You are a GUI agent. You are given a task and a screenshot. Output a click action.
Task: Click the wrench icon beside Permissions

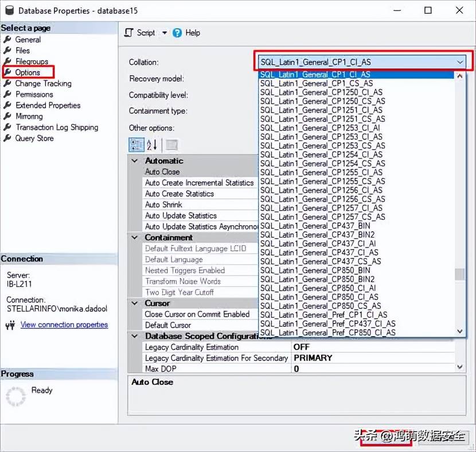click(x=7, y=94)
